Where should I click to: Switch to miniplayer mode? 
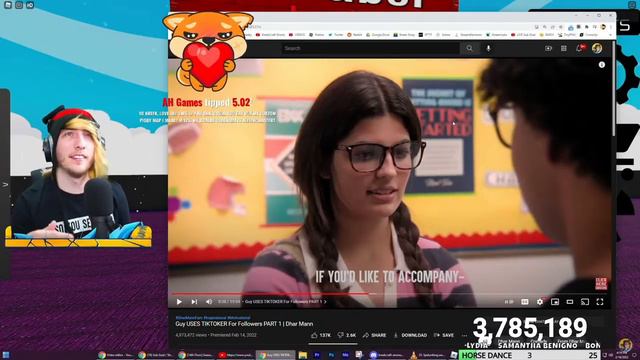(x=555, y=302)
